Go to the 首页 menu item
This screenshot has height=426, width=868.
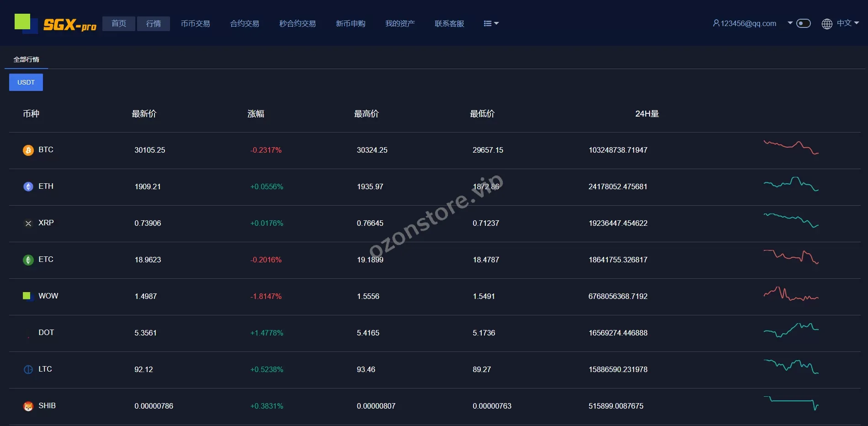tap(119, 24)
